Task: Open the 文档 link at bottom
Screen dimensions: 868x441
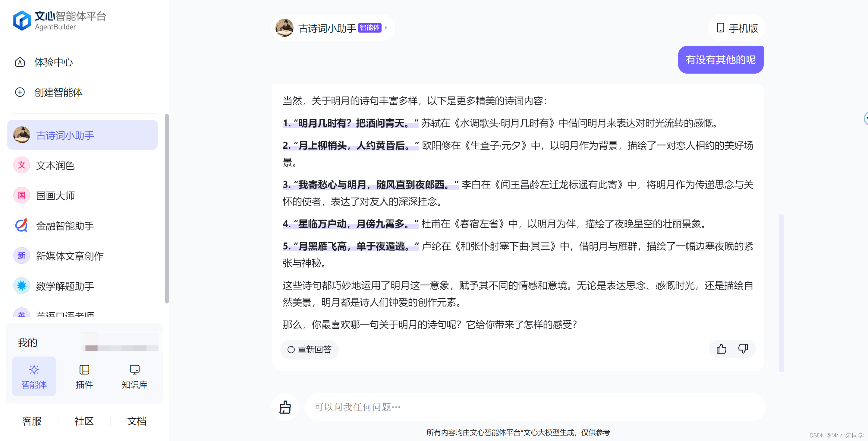Action: point(137,421)
